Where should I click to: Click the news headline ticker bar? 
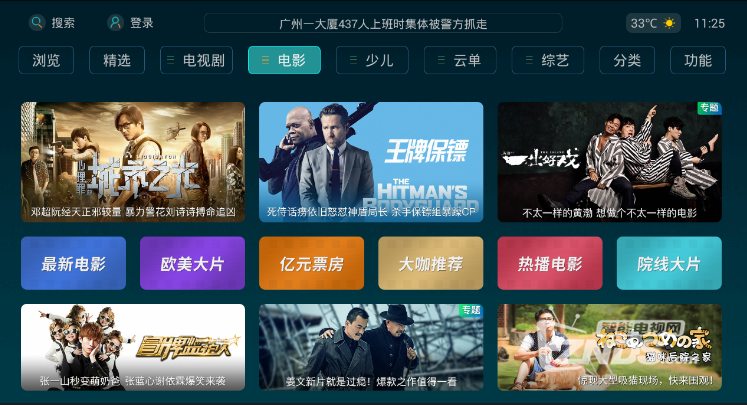[x=383, y=23]
